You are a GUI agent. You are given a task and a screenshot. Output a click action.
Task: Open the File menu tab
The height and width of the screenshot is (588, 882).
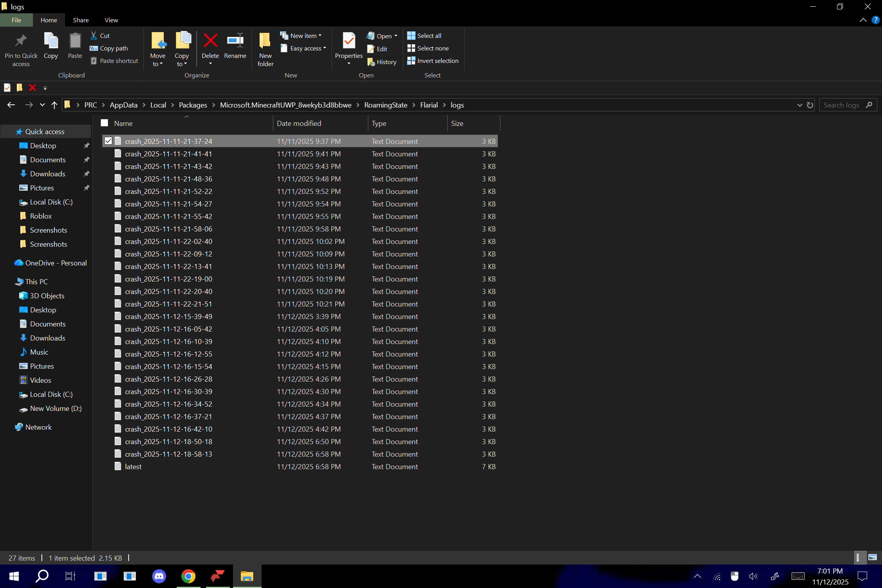coord(16,20)
